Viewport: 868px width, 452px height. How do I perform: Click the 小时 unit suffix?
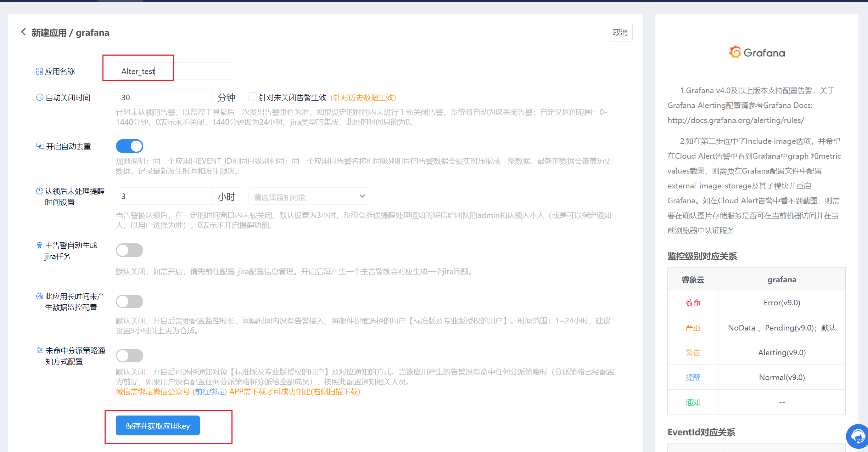pyautogui.click(x=226, y=196)
